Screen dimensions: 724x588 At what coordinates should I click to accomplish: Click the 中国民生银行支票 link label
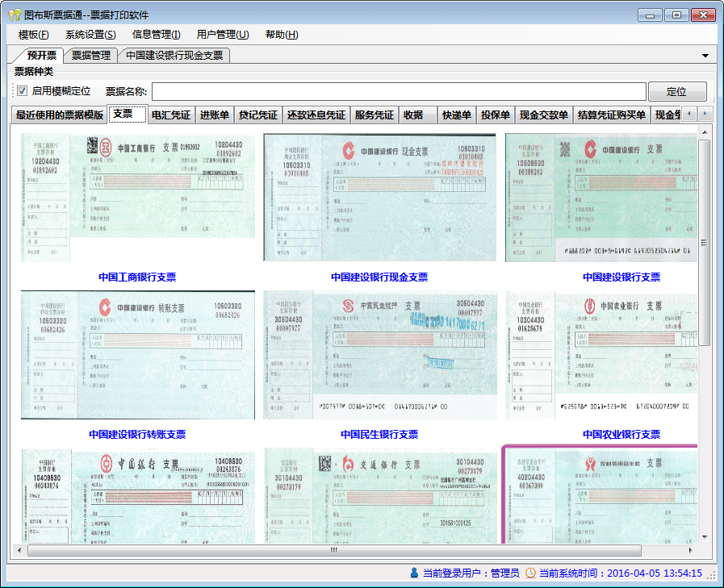[379, 434]
